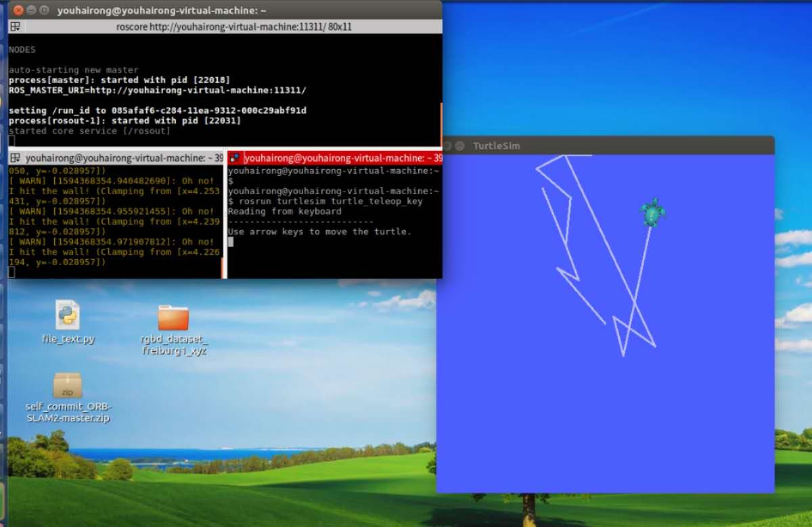This screenshot has width=812, height=527.
Task: Click the 'Reading from keyboard' line
Action: tap(284, 212)
